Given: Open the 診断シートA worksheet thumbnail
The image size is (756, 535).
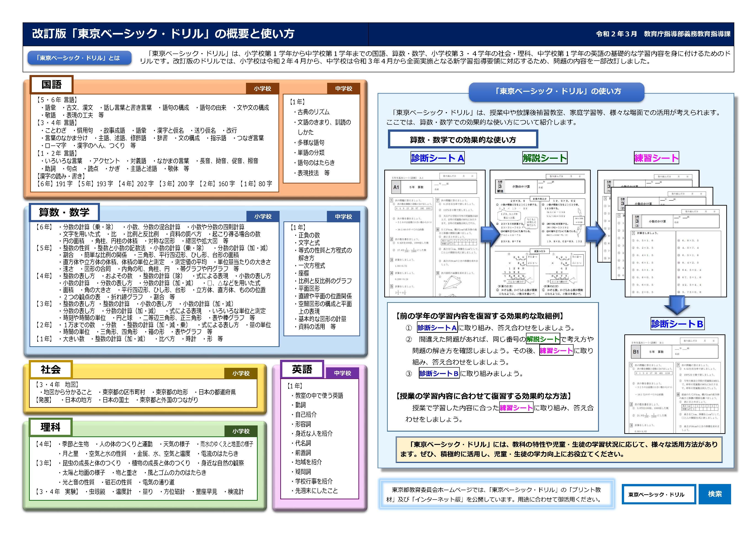Looking at the screenshot, I should 435,233.
